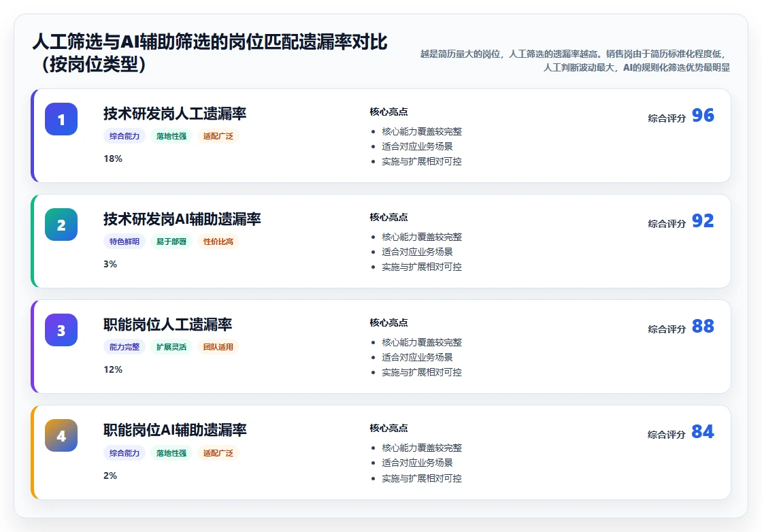Screen dimensions: 762x532
Task: Click 综合能力 tag in 职能岗位AI辅助遗漏率 card
Action: point(125,453)
